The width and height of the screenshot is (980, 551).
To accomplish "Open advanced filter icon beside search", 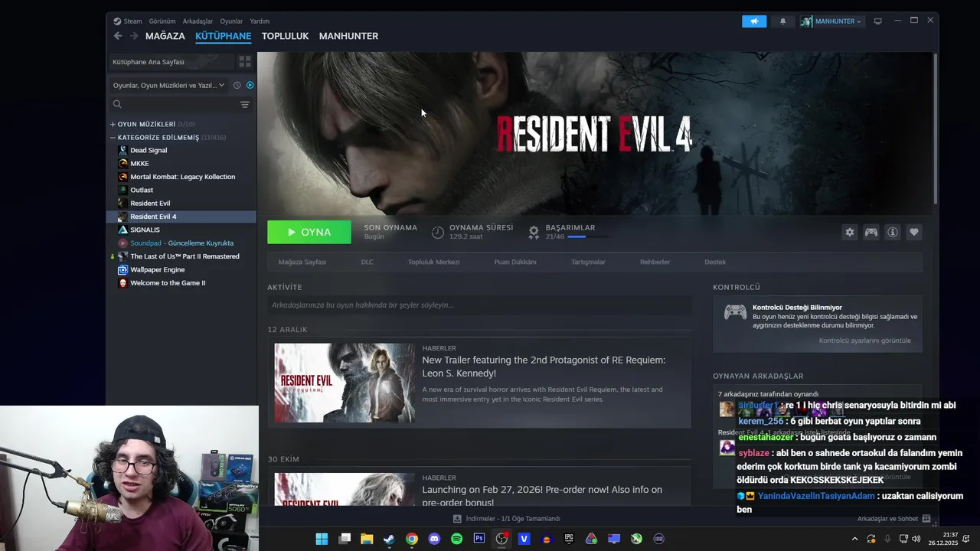I will click(245, 104).
